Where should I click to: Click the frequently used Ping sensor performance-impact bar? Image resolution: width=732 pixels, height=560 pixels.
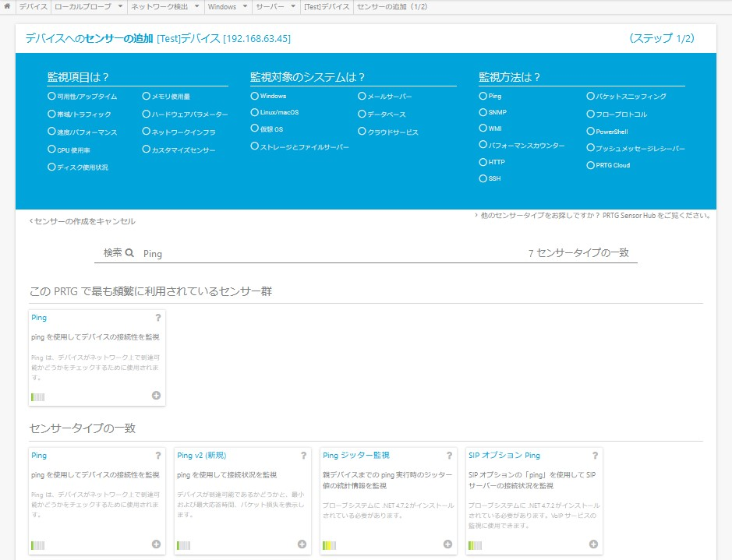point(38,396)
